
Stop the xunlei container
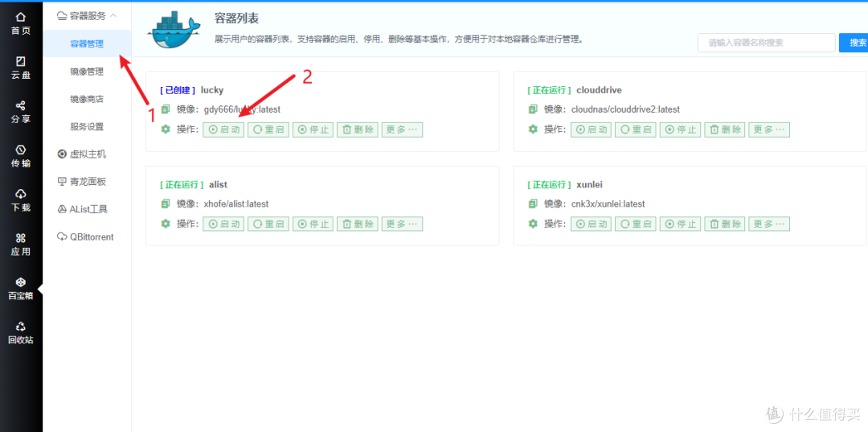681,224
